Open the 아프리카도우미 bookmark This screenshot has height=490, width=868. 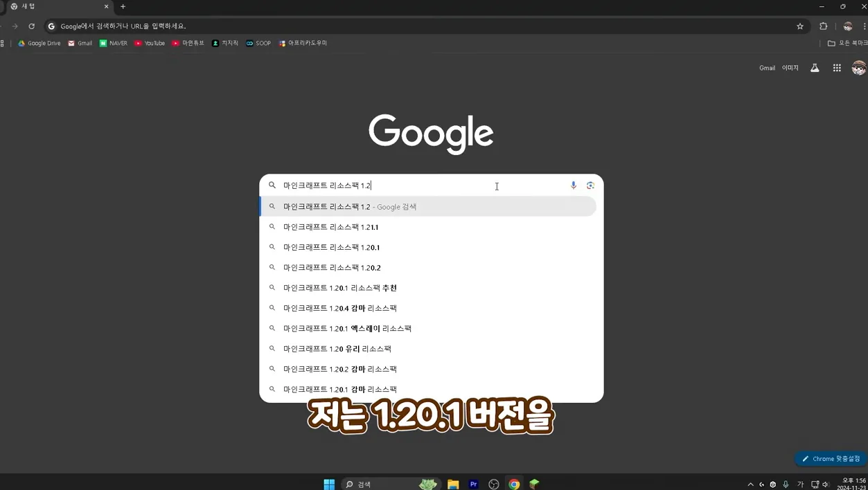coord(303,43)
